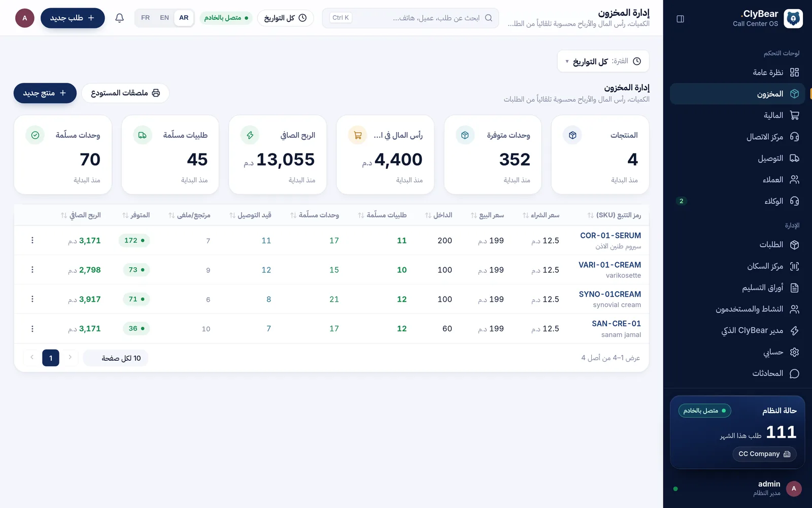
Task: Select page 1 in pagination
Action: coord(51,358)
